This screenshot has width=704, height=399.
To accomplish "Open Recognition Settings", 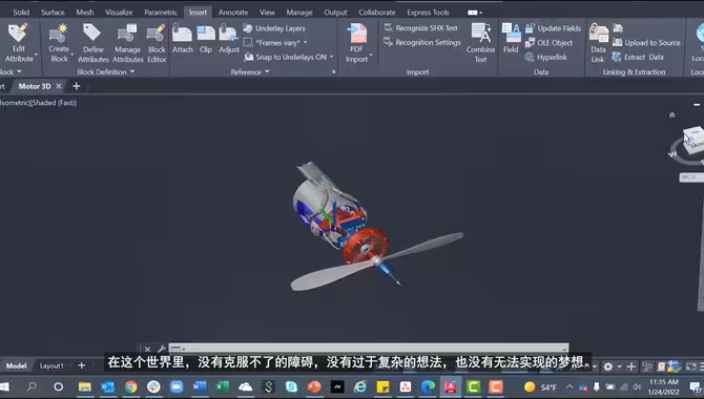I will (x=422, y=42).
